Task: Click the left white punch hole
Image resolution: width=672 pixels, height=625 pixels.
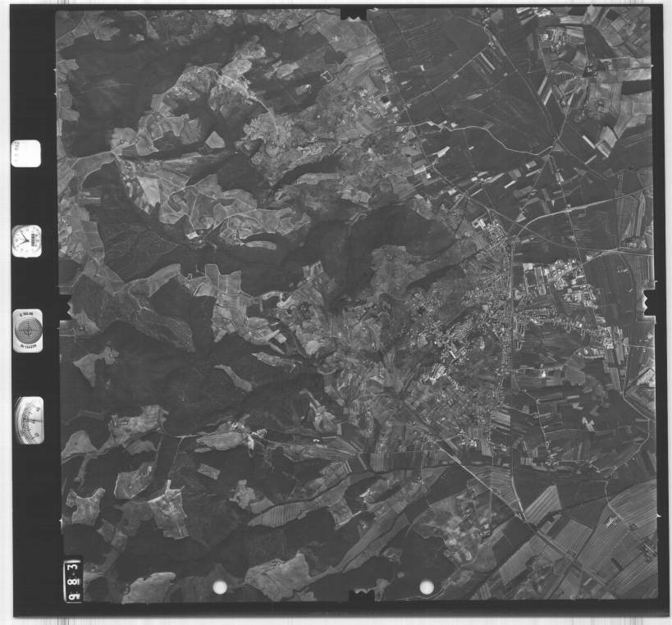Action: [x=219, y=587]
